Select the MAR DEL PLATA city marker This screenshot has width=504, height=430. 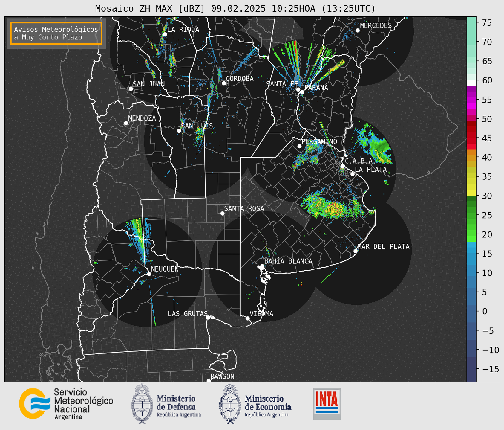(x=356, y=251)
